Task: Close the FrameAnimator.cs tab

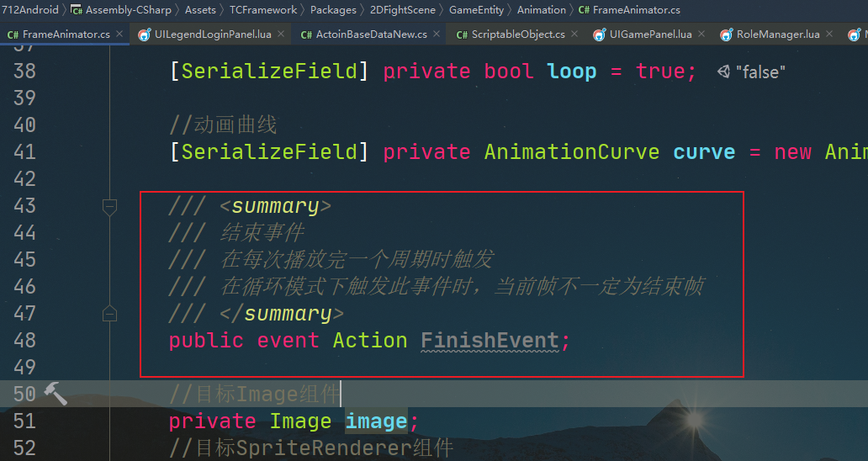Action: [119, 34]
